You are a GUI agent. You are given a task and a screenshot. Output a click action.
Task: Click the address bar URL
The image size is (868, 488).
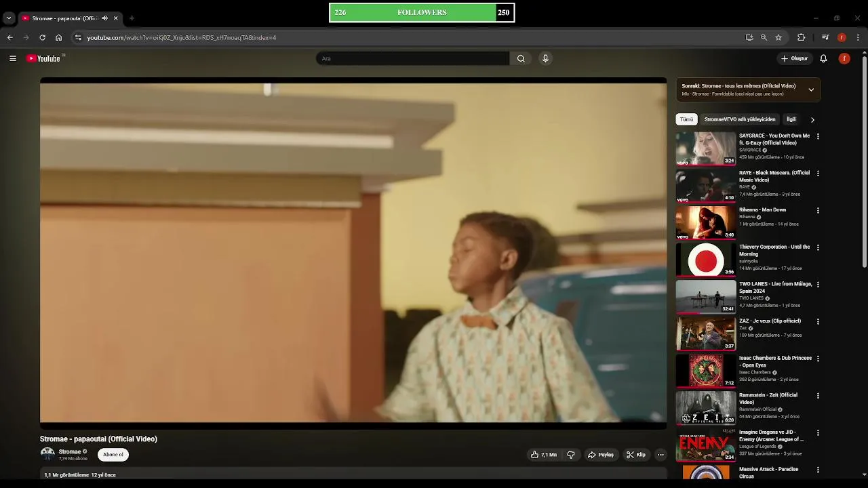pyautogui.click(x=182, y=38)
